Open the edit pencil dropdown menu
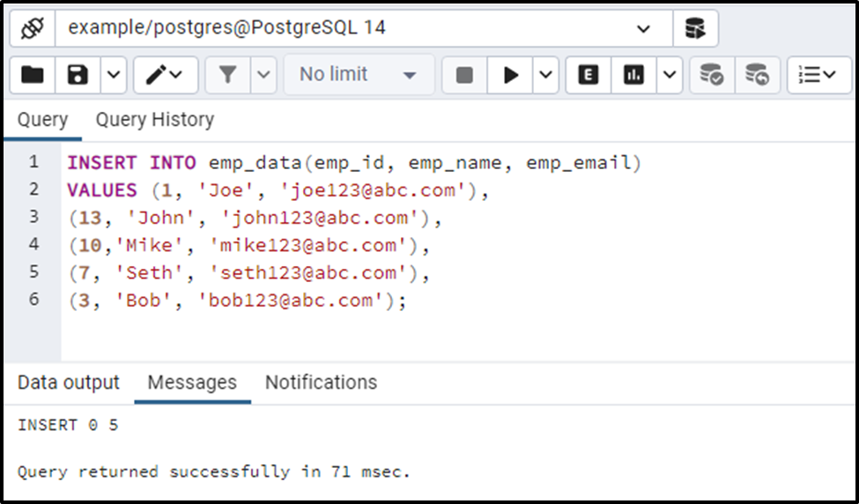This screenshot has height=504, width=859. pos(165,75)
